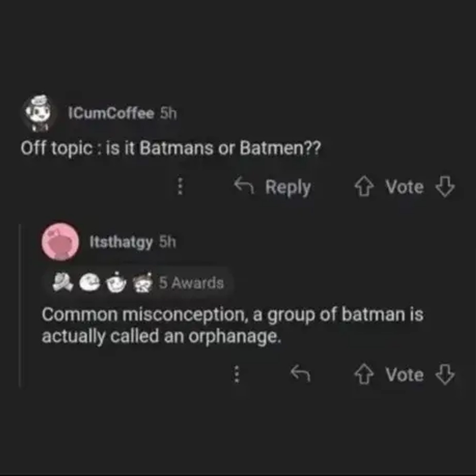Open three-dot options menu on ICumCoffee's comment
This screenshot has width=476, height=476.
click(180, 187)
